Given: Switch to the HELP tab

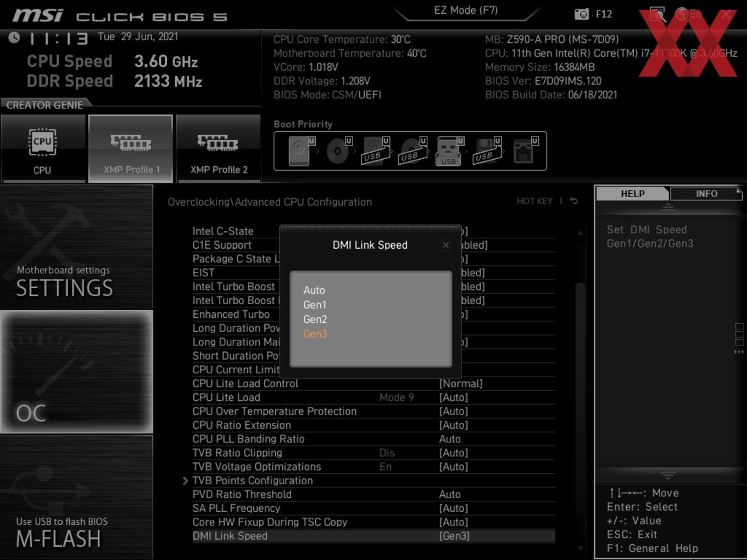Looking at the screenshot, I should [633, 194].
